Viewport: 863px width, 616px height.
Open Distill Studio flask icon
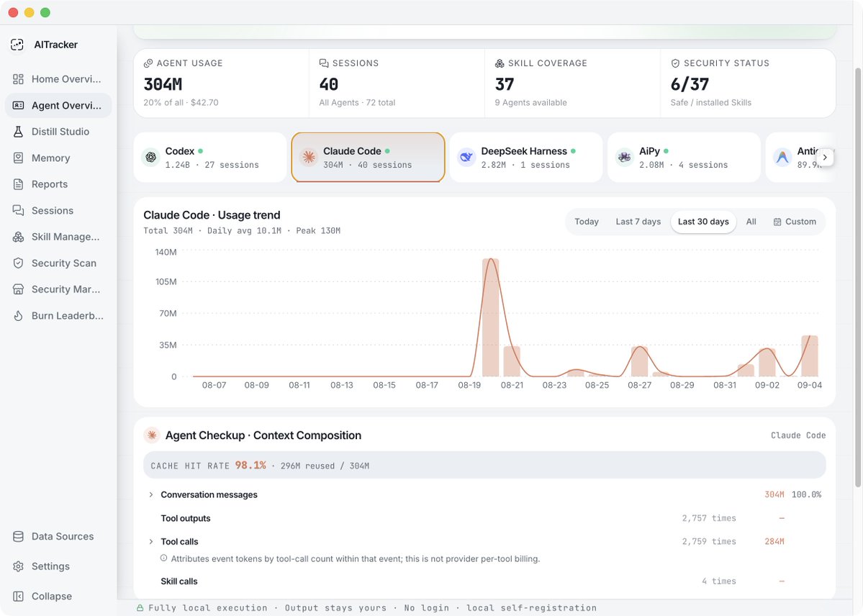18,132
